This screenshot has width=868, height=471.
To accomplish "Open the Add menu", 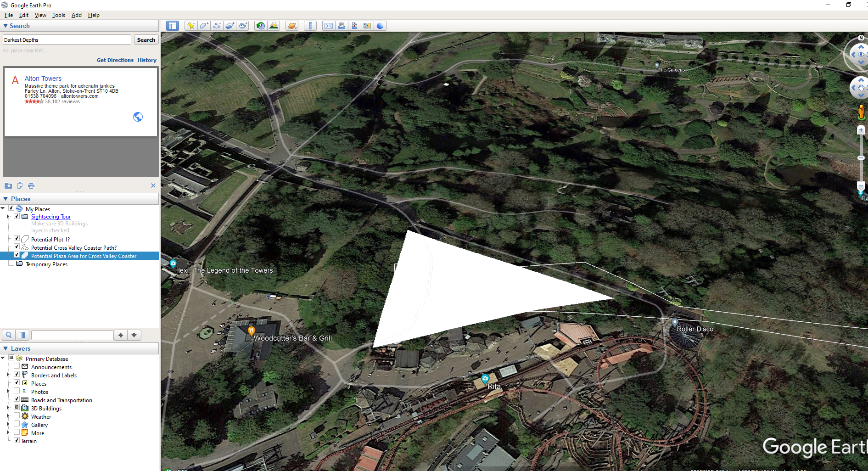I will click(x=77, y=15).
